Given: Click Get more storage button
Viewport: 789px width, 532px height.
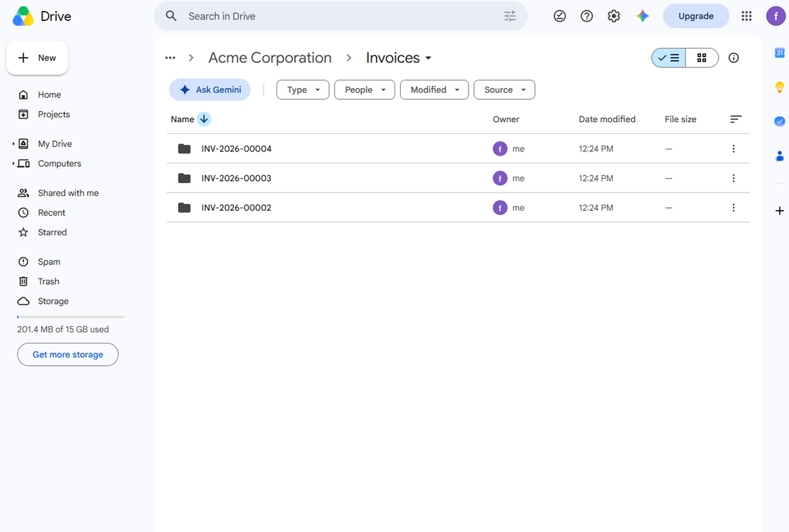Looking at the screenshot, I should 68,355.
